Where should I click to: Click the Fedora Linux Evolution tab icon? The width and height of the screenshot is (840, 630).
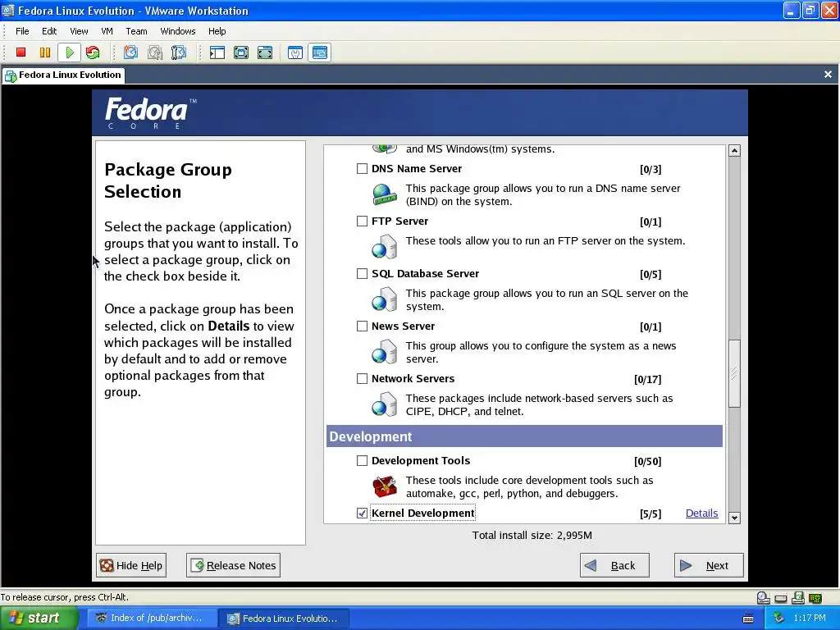tap(11, 75)
